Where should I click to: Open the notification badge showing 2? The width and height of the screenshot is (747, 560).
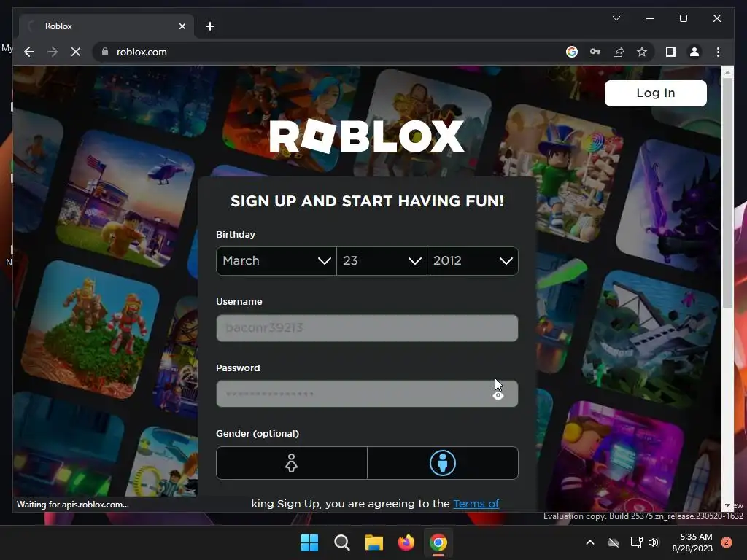pos(727,542)
